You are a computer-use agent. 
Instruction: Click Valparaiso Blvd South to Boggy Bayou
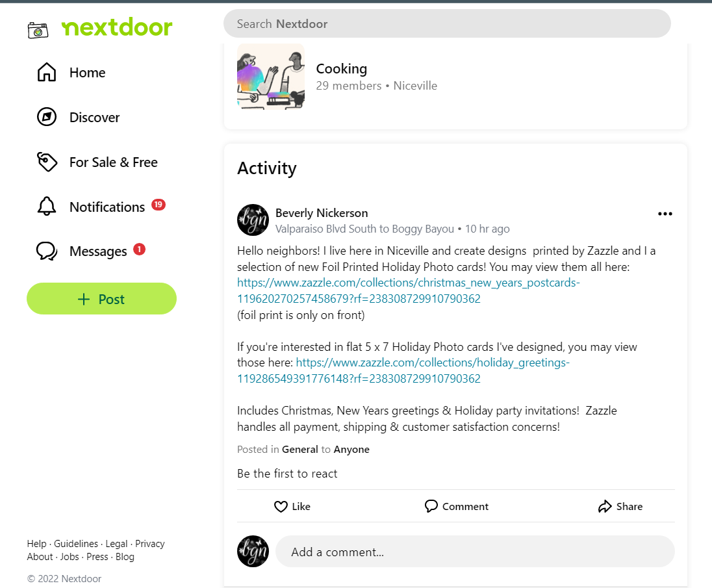point(364,229)
